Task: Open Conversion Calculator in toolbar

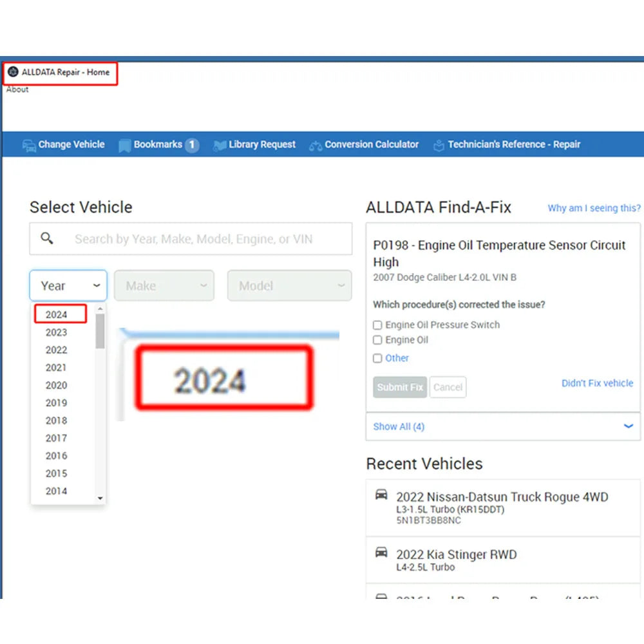Action: [x=364, y=144]
